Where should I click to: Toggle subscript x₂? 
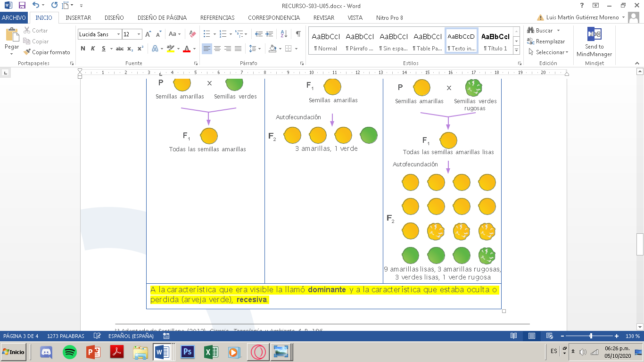[x=130, y=49]
